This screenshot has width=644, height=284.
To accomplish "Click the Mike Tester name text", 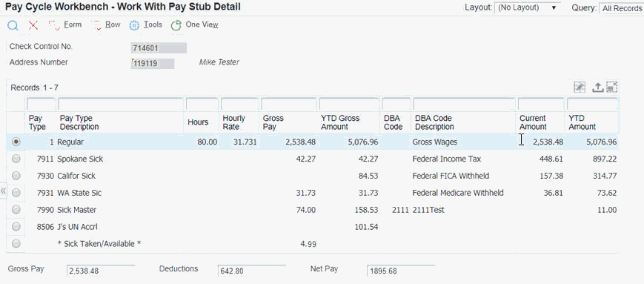I will pyautogui.click(x=219, y=62).
